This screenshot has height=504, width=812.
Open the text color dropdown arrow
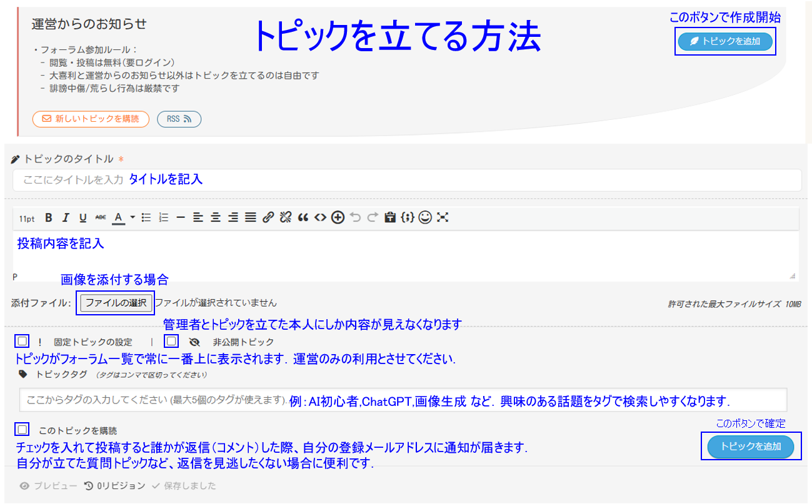point(133,217)
